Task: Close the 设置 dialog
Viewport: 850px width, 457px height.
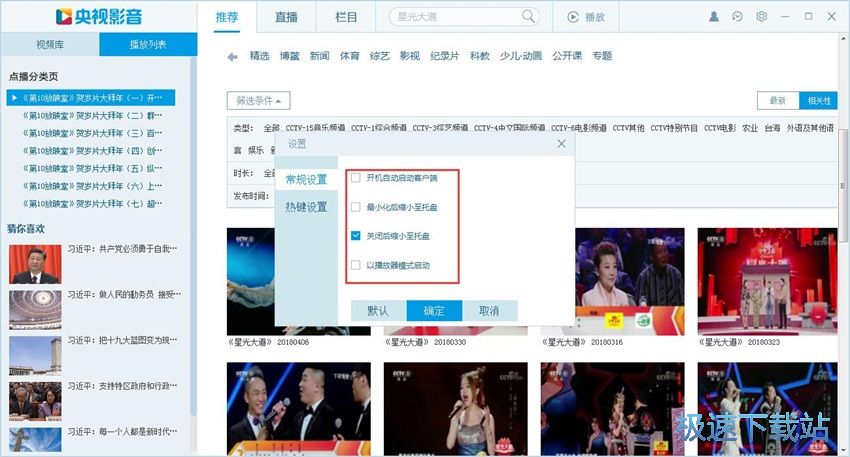Action: point(562,144)
